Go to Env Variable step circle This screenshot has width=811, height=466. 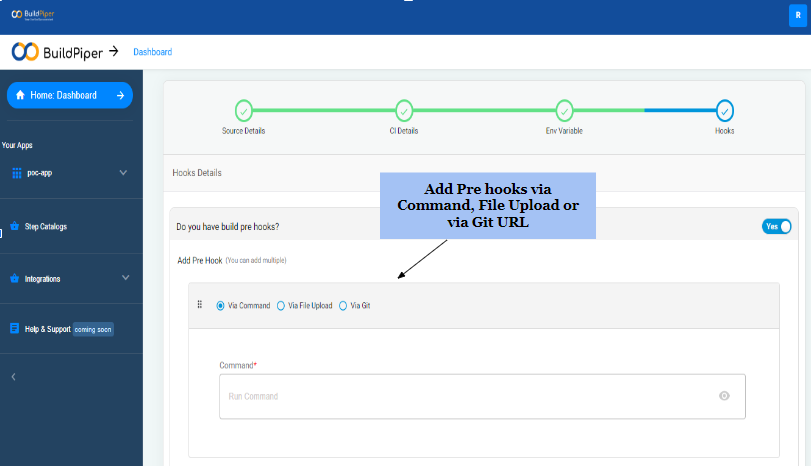pyautogui.click(x=564, y=111)
